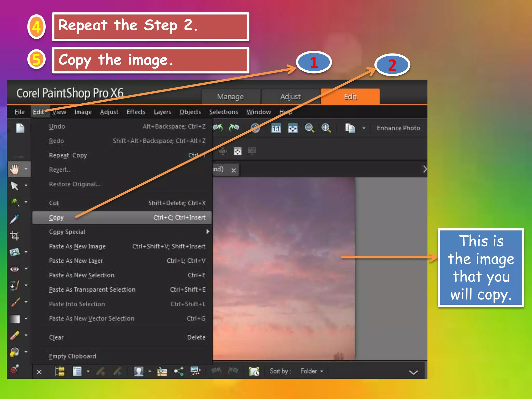Choose Repeat Copy in Edit menu
532x399 pixels.
click(x=122, y=155)
